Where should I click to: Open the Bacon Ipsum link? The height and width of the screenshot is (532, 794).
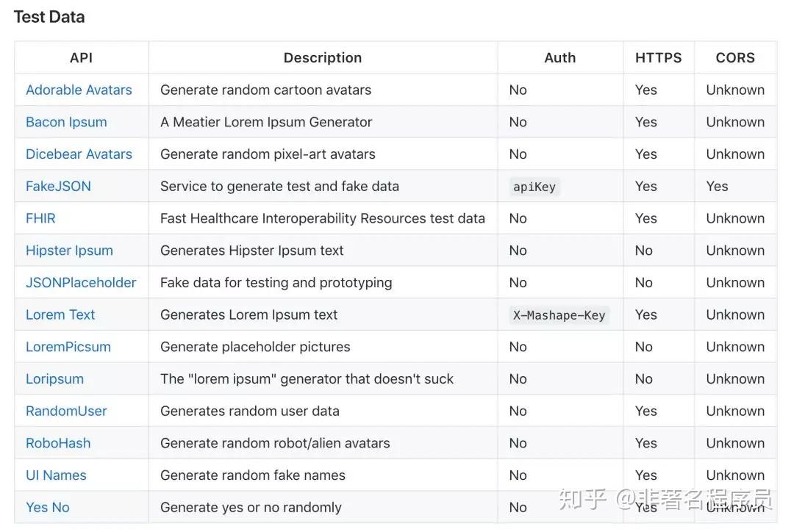pos(66,122)
